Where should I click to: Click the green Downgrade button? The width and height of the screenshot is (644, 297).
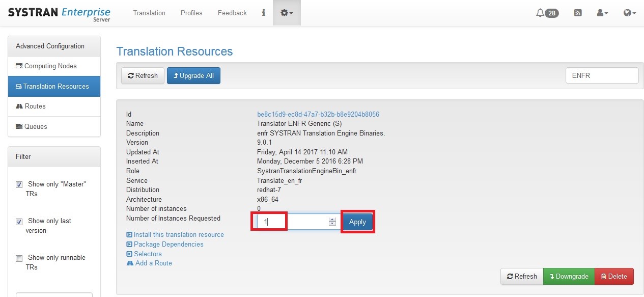569,276
